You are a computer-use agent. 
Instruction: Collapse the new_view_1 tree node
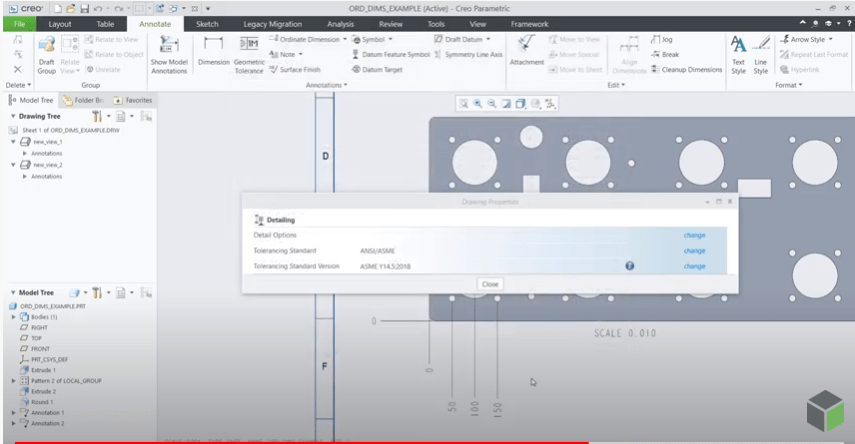(13, 142)
